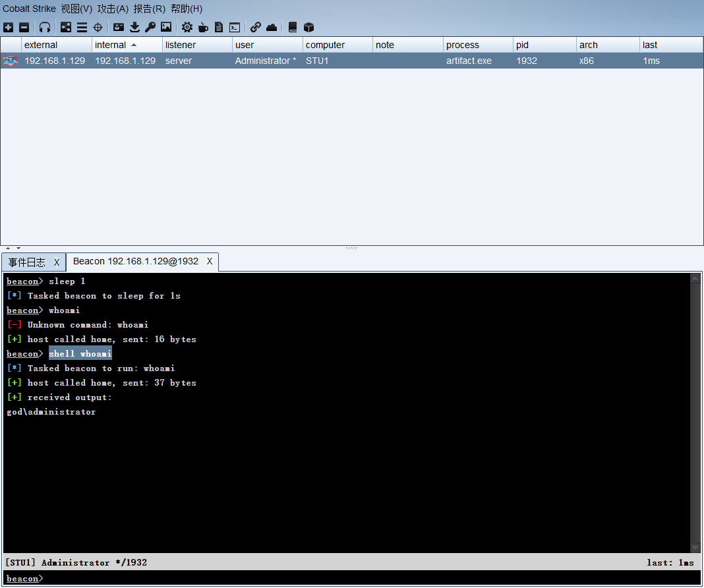The image size is (704, 588).
Task: Click the console scrollbar up arrow
Action: (x=695, y=278)
